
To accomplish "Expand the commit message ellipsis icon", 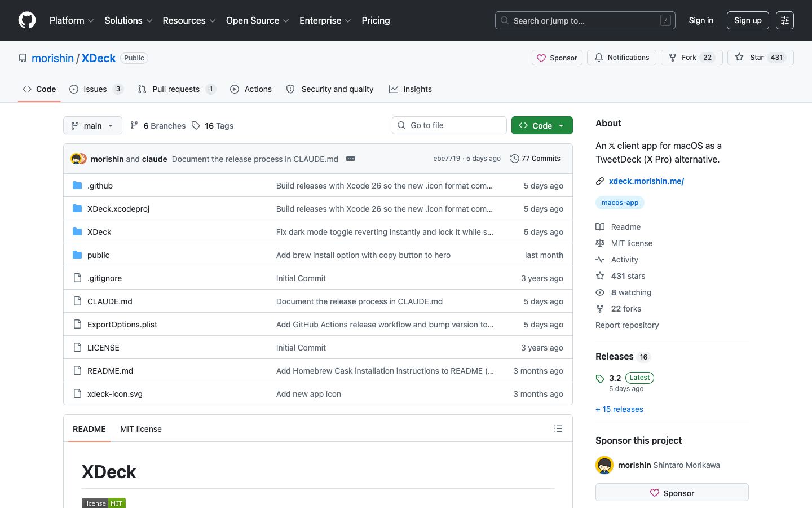I will (x=351, y=159).
